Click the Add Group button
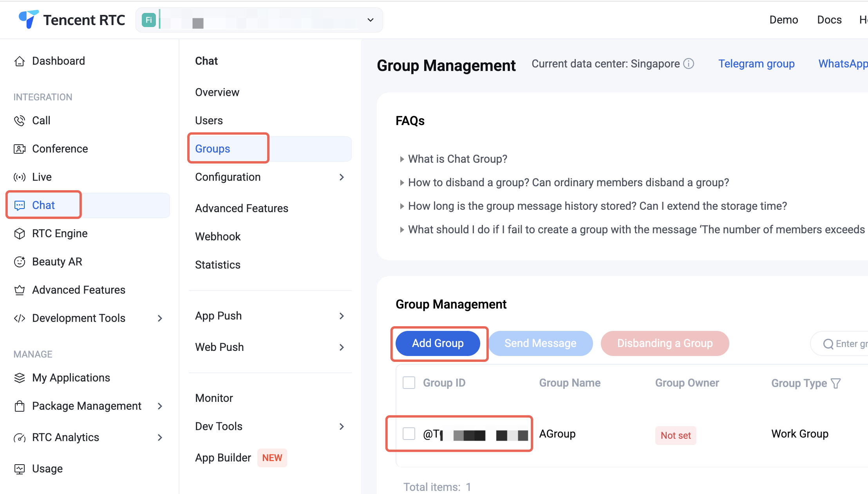 tap(438, 343)
